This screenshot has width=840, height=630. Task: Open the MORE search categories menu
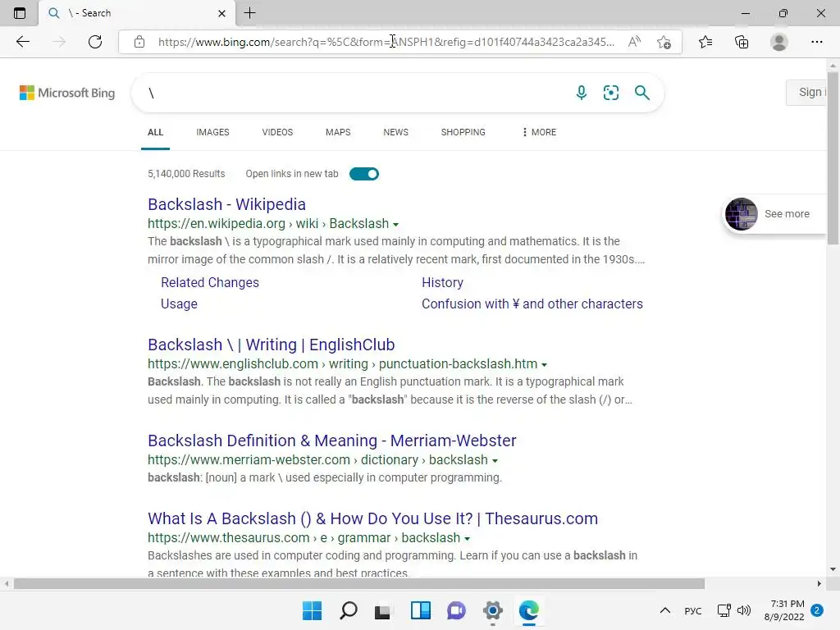[x=539, y=132]
